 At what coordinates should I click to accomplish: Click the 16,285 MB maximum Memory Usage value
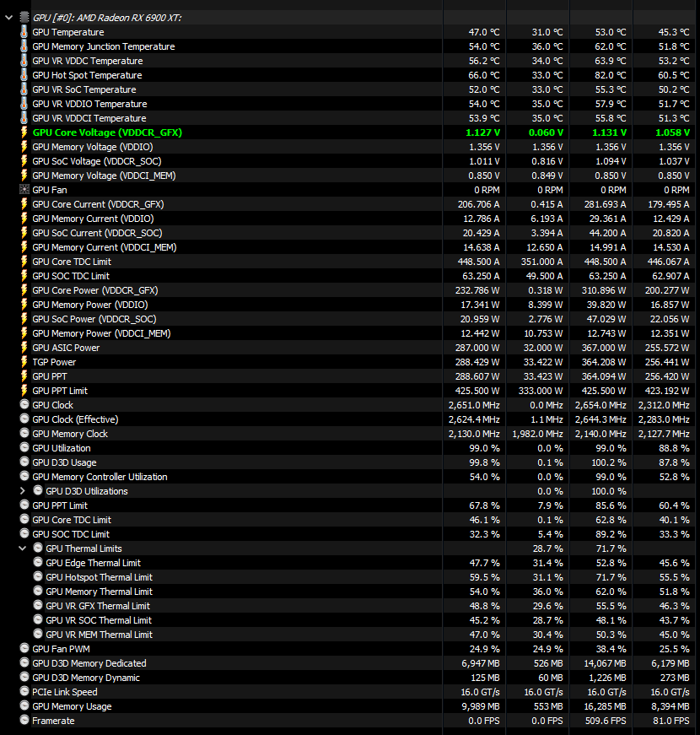(606, 706)
